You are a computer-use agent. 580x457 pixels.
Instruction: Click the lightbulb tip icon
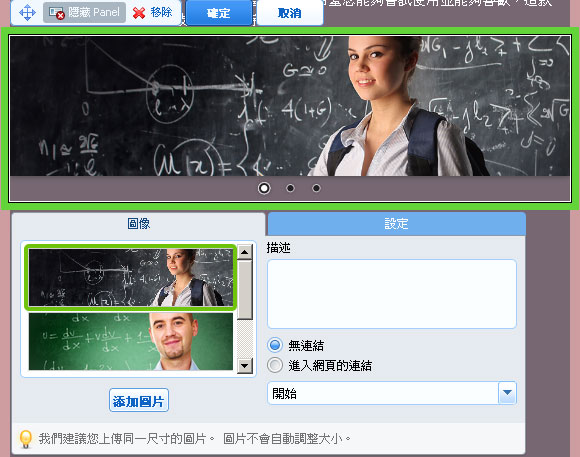coord(26,439)
